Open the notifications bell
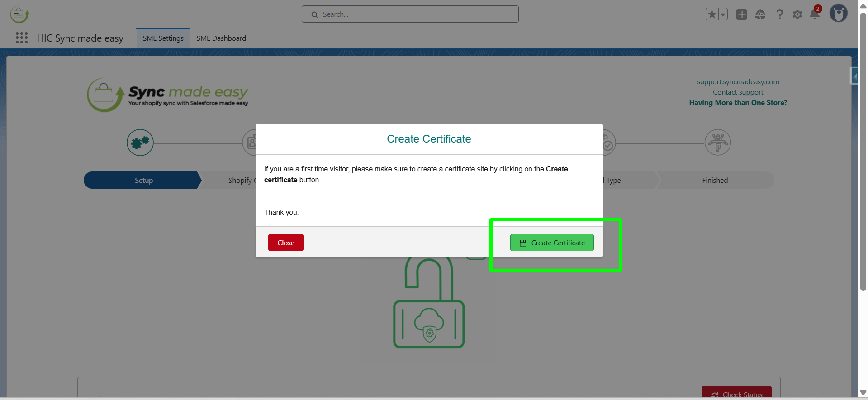Viewport: 868px width, 400px height. coord(815,14)
